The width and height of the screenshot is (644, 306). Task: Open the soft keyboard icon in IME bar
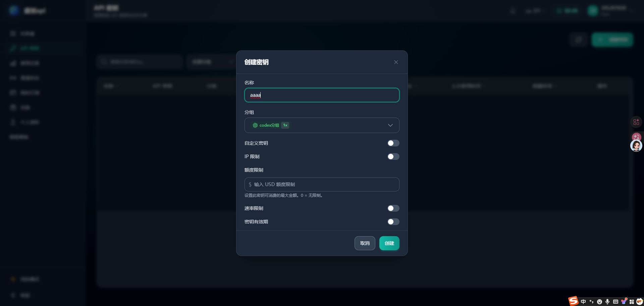coord(615,302)
